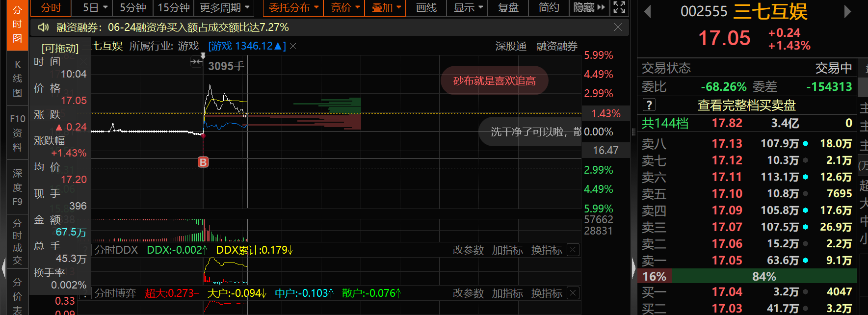Screen dimensions: 868x315
Task: Go to next stock arrow
Action: click(847, 12)
